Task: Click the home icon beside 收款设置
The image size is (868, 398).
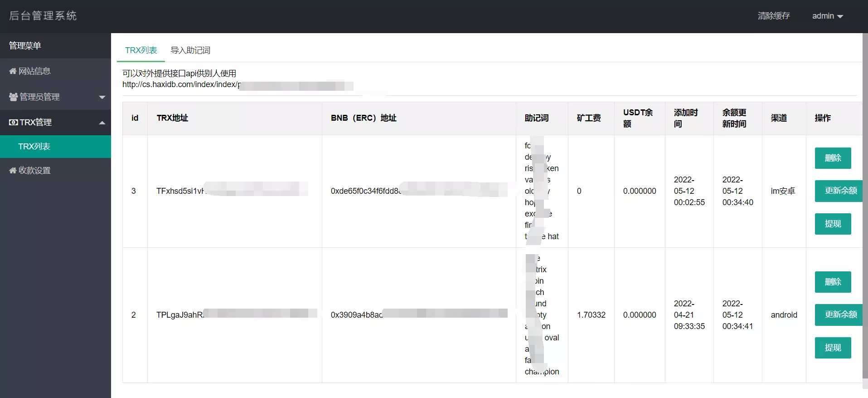Action: [x=13, y=171]
